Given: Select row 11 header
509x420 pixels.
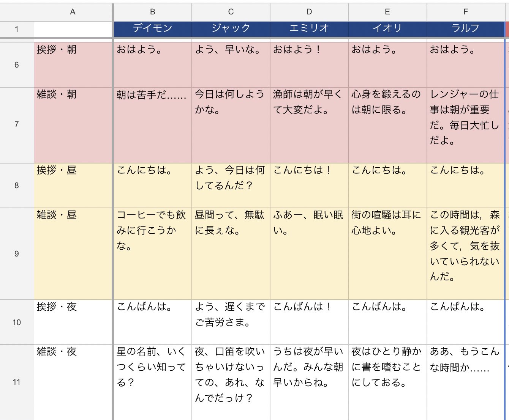Looking at the screenshot, I should (17, 382).
